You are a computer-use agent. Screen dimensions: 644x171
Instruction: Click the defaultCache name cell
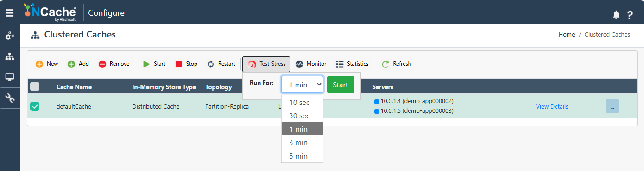[x=74, y=107]
